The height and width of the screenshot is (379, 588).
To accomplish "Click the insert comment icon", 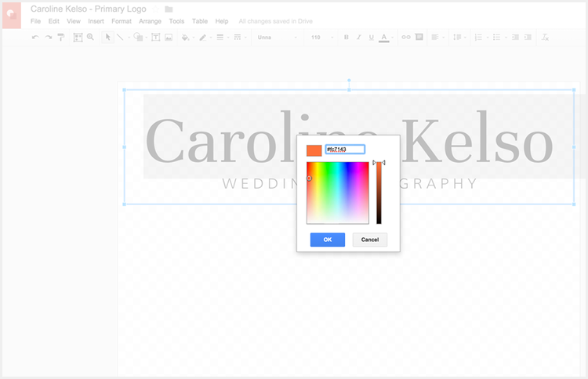I will click(x=419, y=37).
